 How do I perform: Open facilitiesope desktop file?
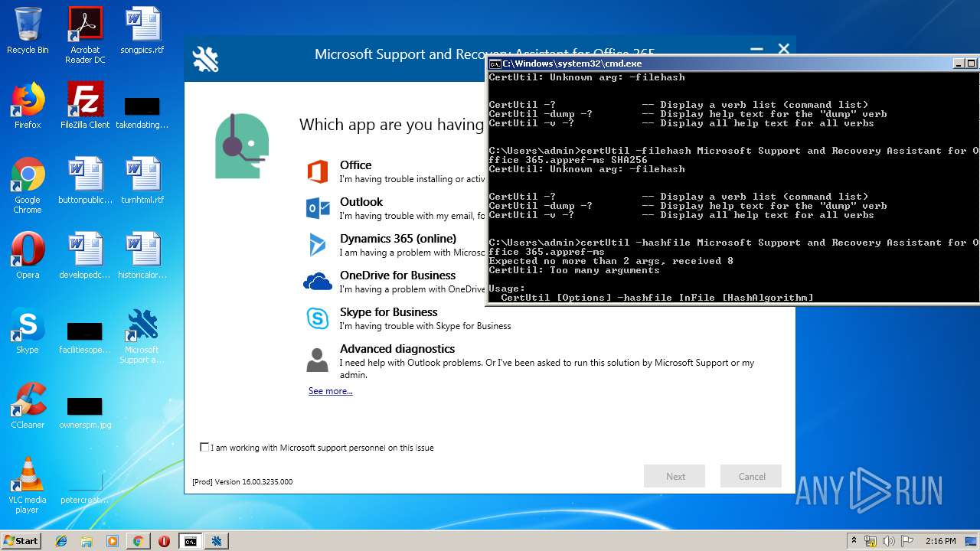click(85, 337)
